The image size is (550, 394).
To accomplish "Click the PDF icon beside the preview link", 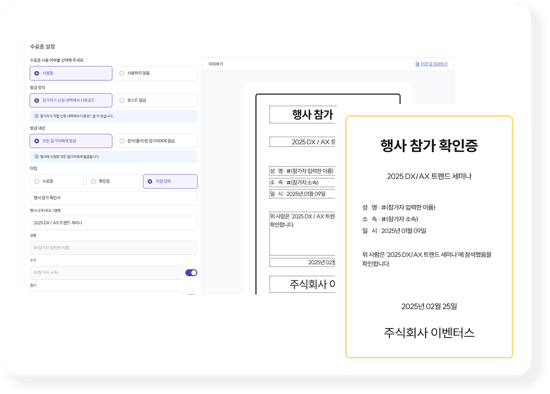I will [417, 64].
